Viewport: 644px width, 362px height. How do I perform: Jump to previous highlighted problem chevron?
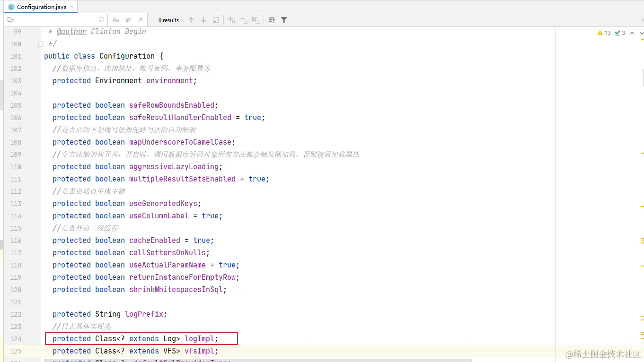coord(632,33)
